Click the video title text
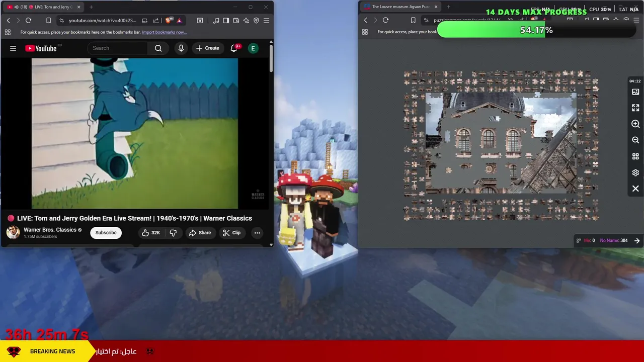This screenshot has width=644, height=362. click(x=134, y=218)
